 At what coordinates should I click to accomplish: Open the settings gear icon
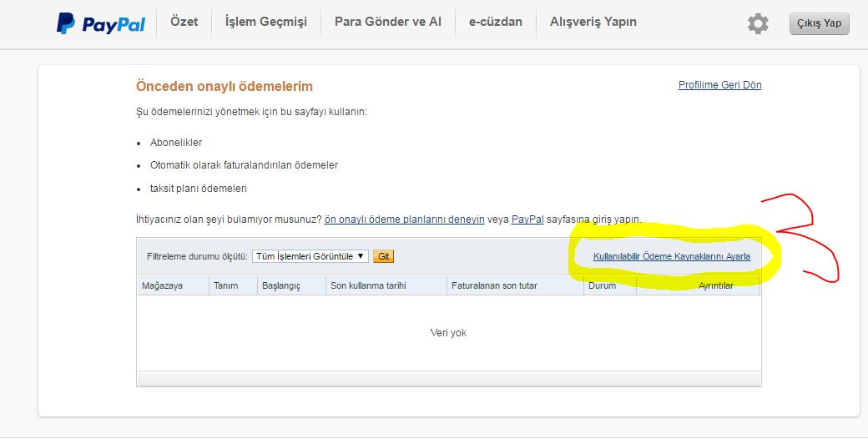(758, 23)
